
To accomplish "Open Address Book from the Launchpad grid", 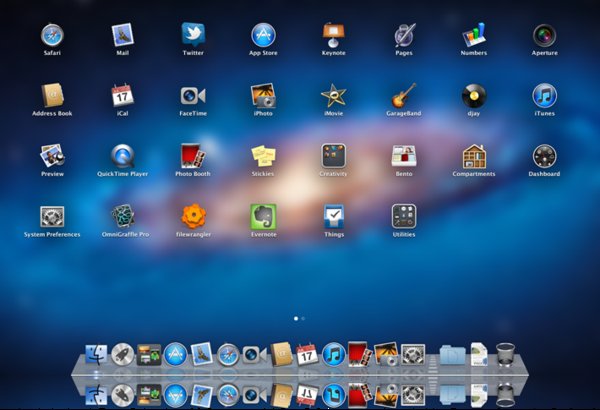I will (x=52, y=95).
